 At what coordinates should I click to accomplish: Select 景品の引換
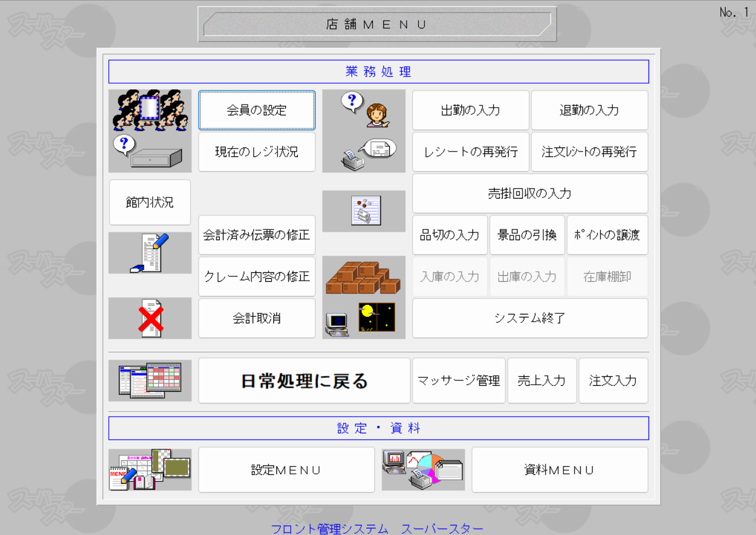tap(527, 235)
